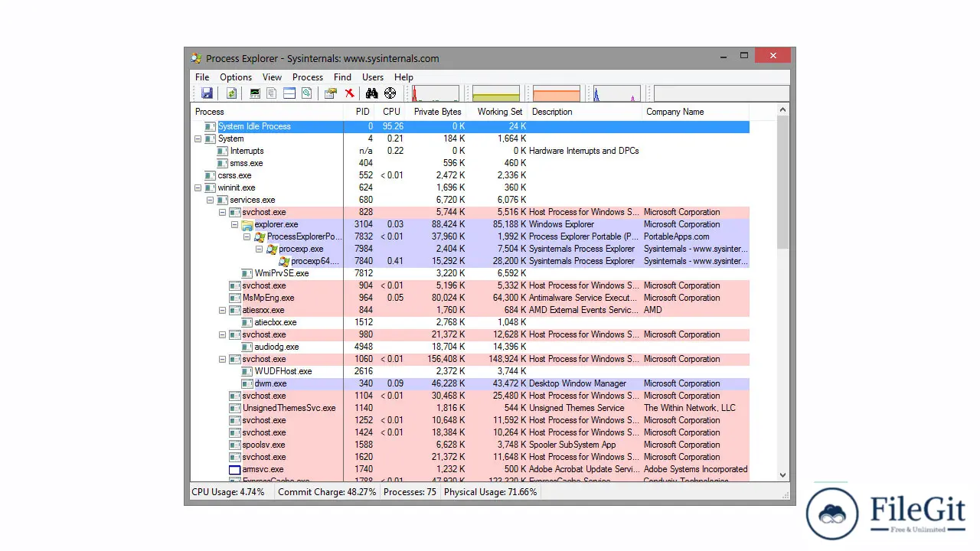Click the CPU usage mini graph
Image resolution: width=980 pixels, height=551 pixels.
click(x=435, y=93)
